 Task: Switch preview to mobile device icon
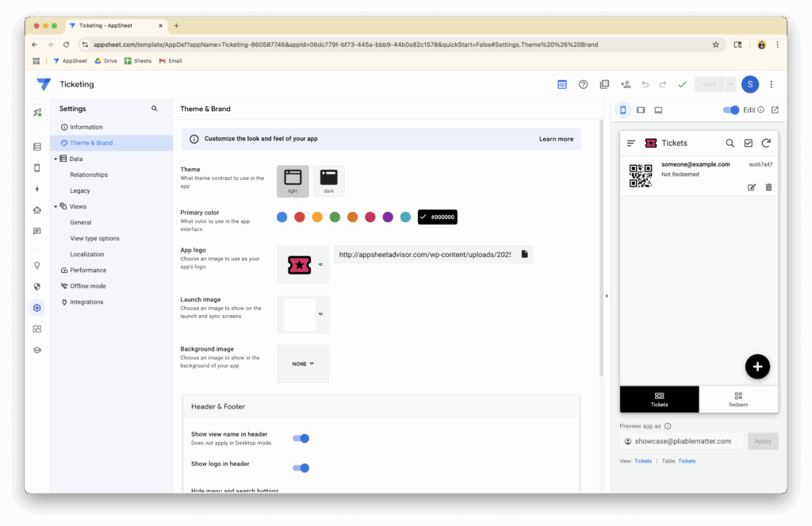click(623, 109)
